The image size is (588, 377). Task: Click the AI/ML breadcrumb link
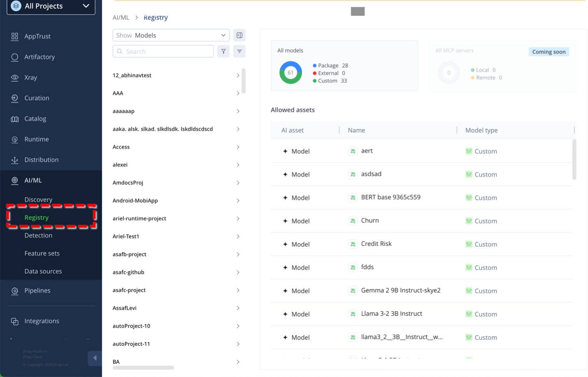[x=121, y=17]
